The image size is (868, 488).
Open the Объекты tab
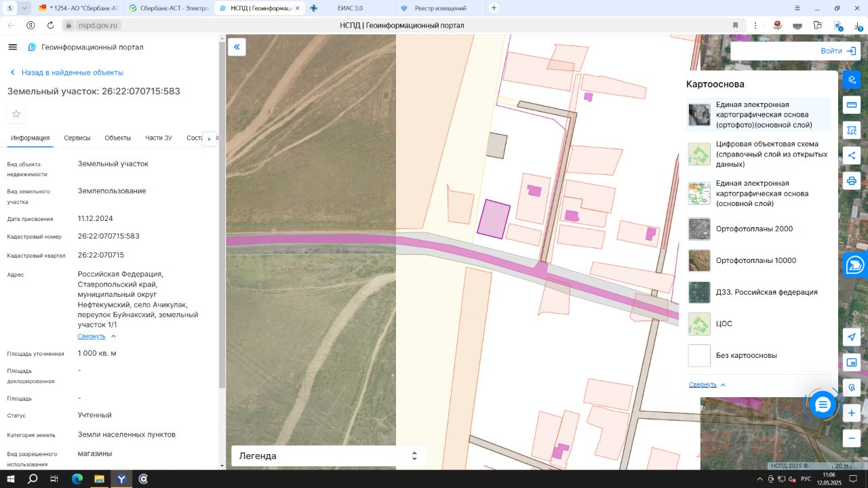[118, 138]
